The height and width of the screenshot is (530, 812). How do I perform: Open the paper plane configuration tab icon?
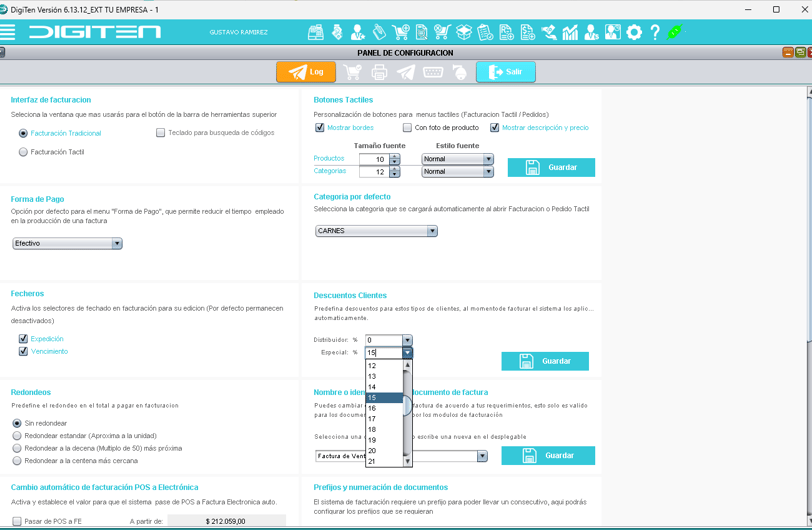(x=406, y=72)
